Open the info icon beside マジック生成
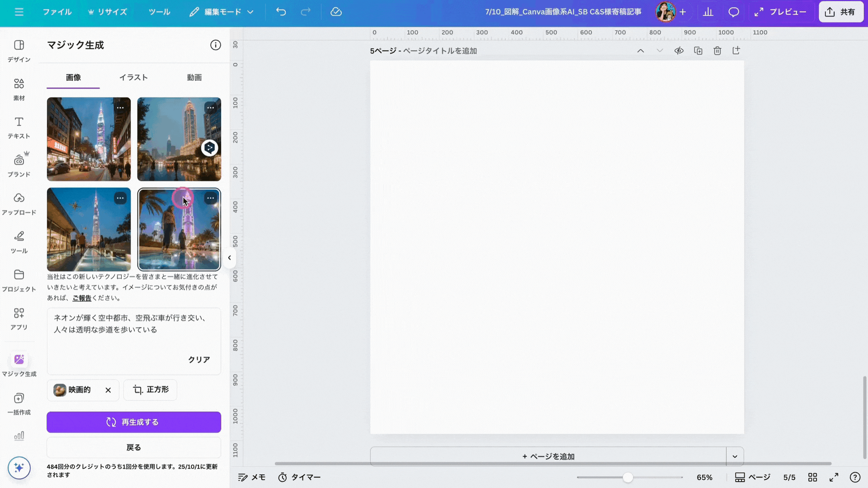This screenshot has height=488, width=868. click(x=215, y=45)
